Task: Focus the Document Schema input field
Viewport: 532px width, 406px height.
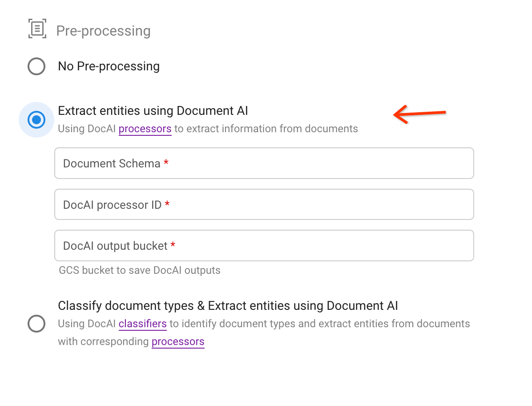Action: pyautogui.click(x=264, y=163)
